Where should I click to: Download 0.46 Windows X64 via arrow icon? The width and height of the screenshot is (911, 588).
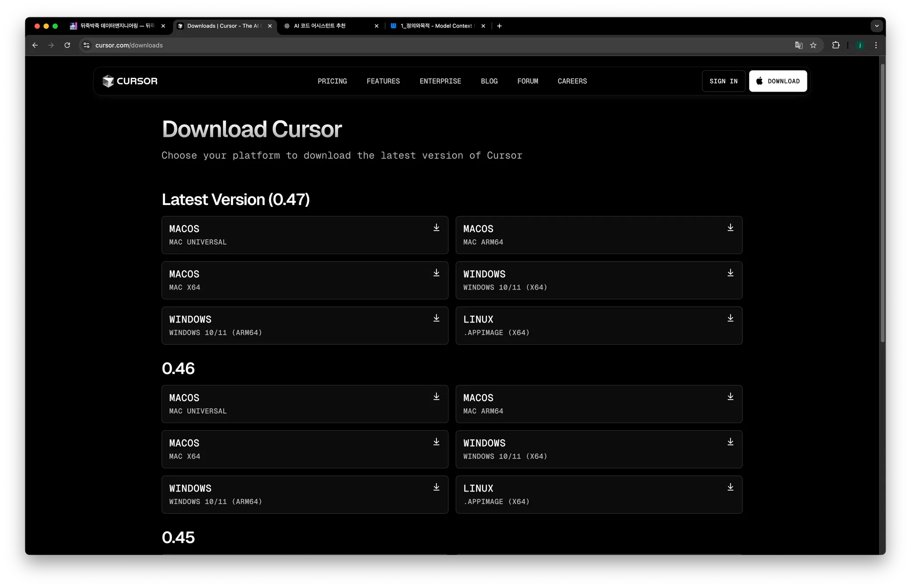730,442
